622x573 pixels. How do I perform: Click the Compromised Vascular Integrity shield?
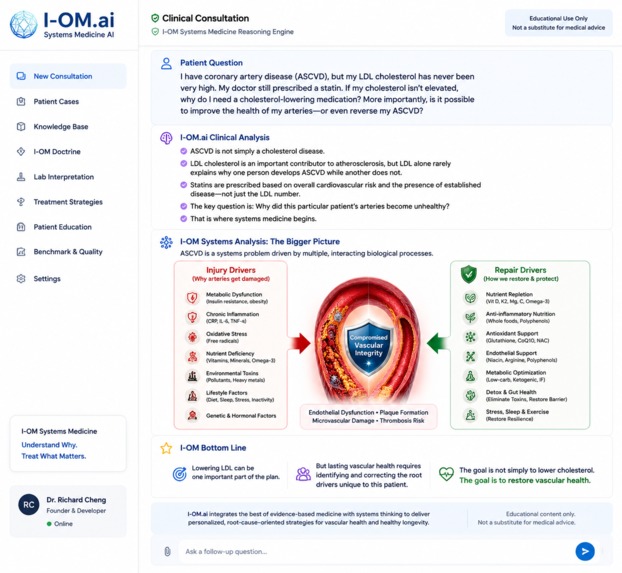click(369, 347)
